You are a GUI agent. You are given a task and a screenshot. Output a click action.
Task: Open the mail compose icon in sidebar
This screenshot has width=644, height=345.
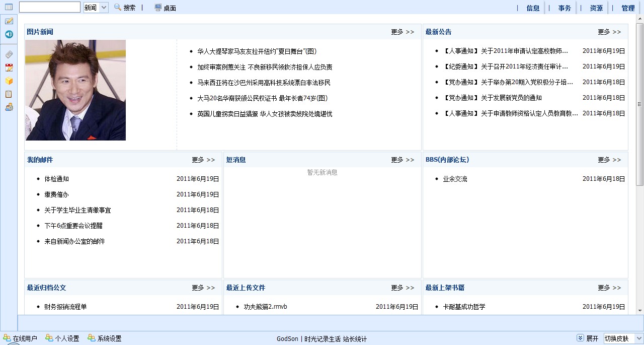9,21
